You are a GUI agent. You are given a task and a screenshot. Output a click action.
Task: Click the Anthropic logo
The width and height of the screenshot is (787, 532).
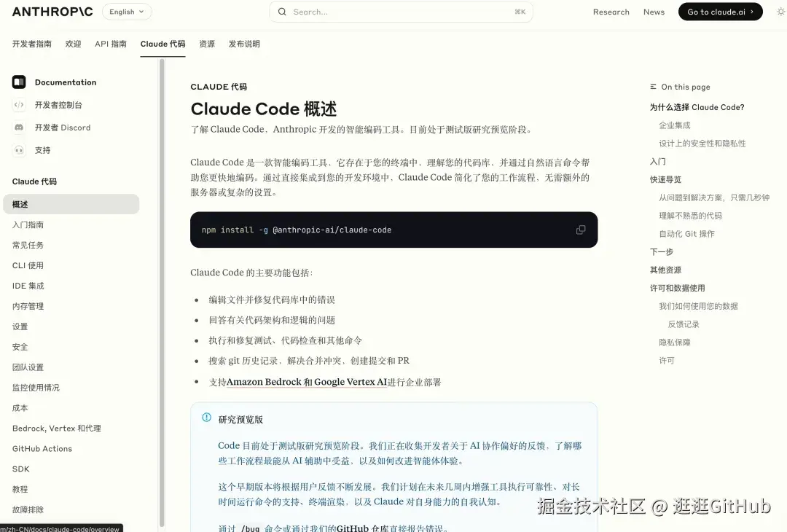click(x=52, y=12)
